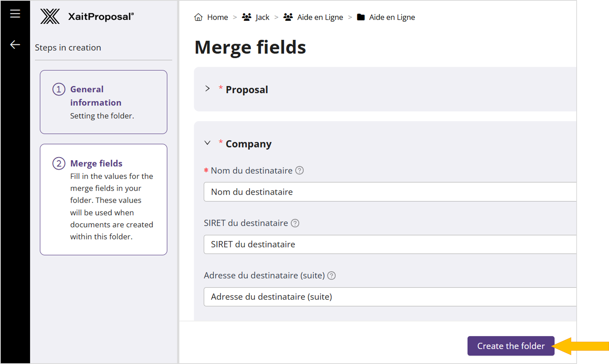Open the hamburger menu icon

[x=15, y=14]
